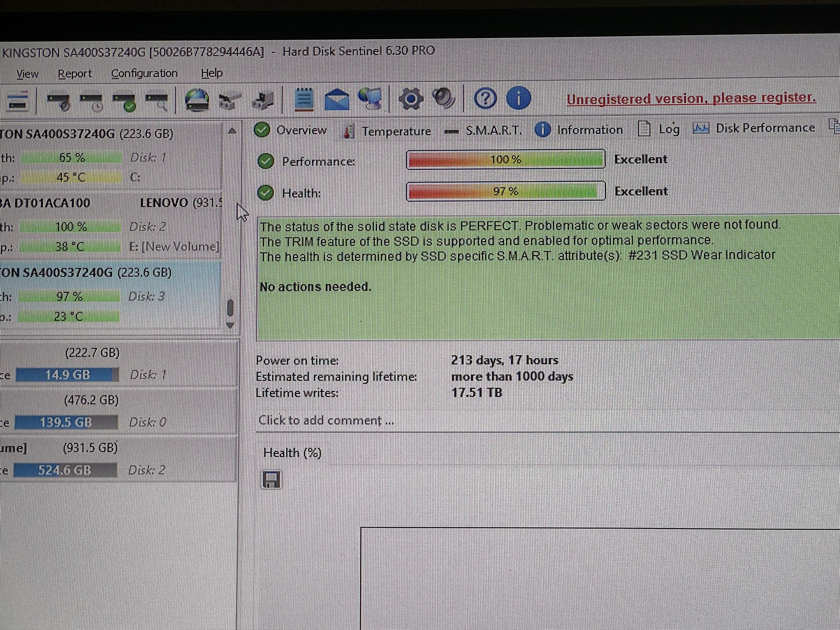
Task: Click the '213 days, 17 hours' power on time value
Action: (x=504, y=360)
